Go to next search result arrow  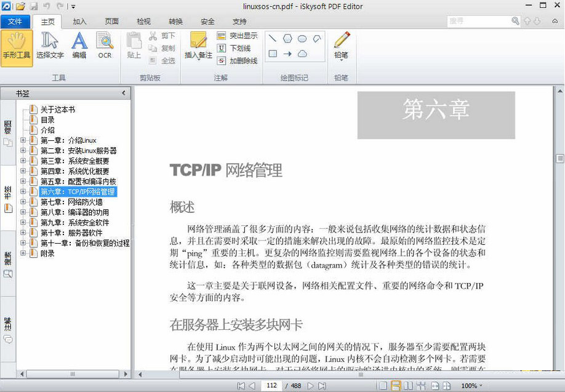coord(537,22)
